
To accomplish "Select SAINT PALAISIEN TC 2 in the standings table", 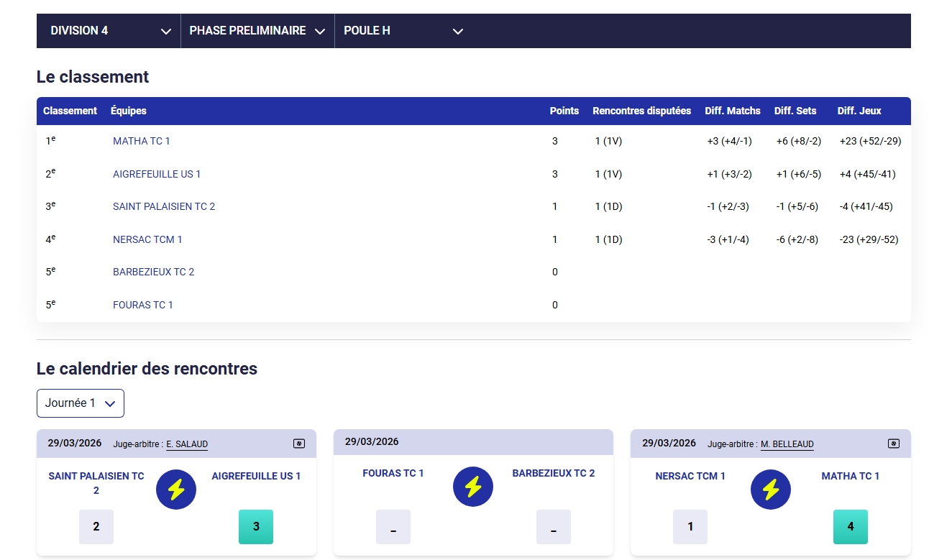I will (164, 206).
